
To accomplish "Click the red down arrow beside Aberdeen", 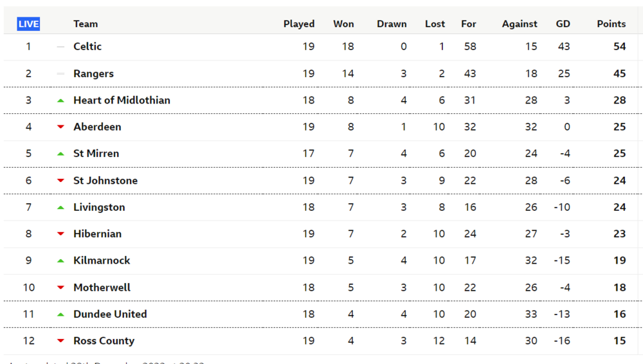I will pos(60,127).
